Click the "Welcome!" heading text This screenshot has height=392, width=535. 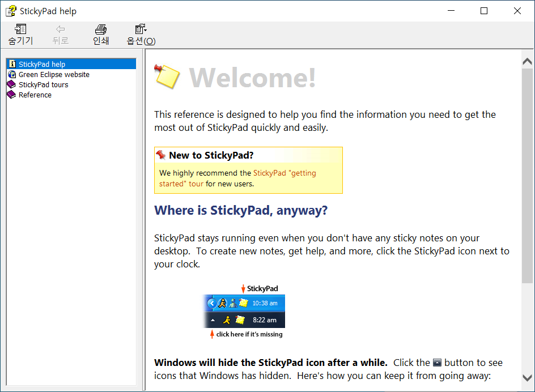(x=253, y=78)
